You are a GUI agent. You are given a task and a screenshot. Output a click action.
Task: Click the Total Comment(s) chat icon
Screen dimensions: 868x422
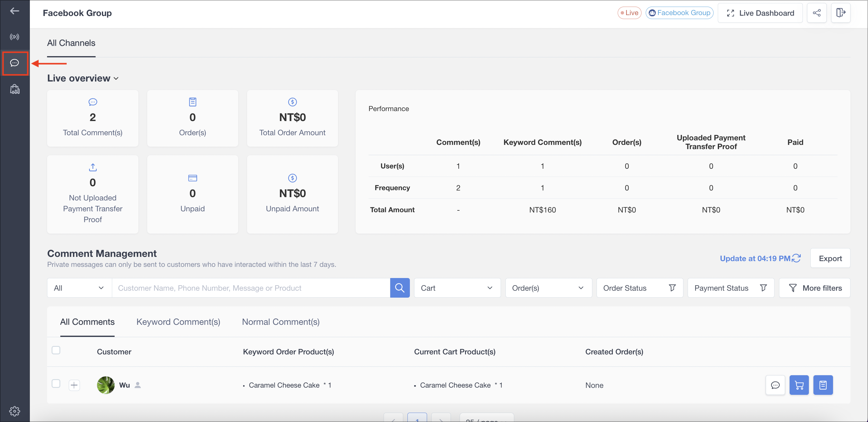click(93, 102)
